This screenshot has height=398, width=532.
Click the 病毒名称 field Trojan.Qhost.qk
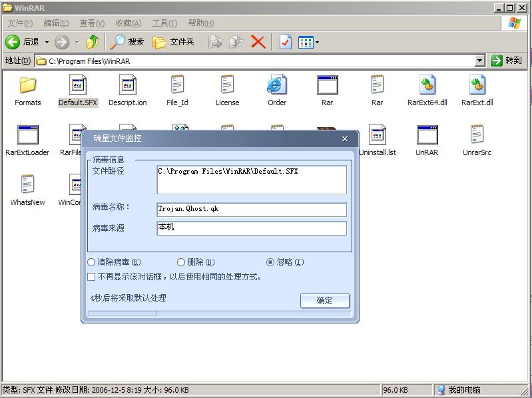(252, 210)
